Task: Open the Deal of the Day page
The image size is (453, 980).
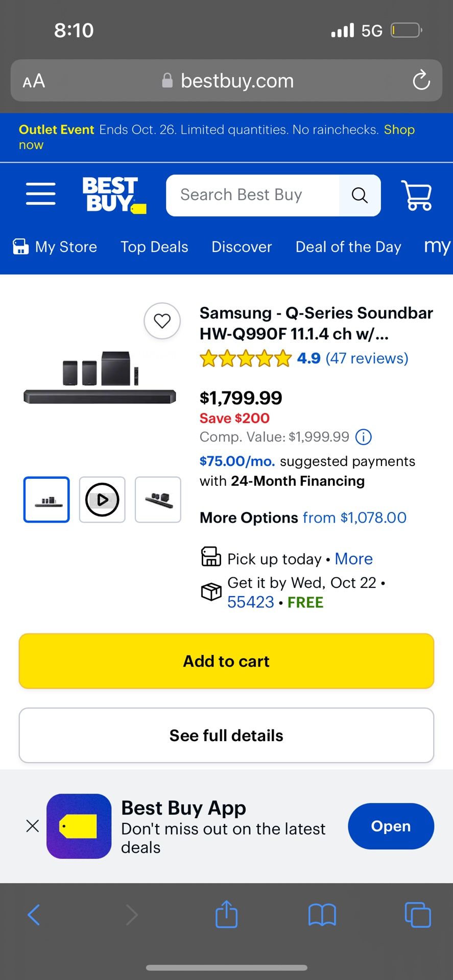Action: pyautogui.click(x=348, y=247)
